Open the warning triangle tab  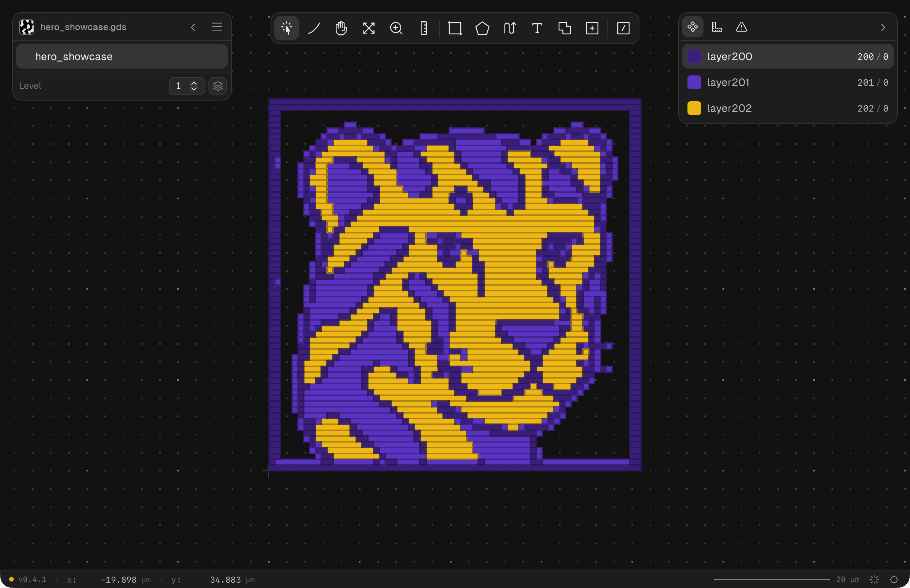tap(742, 27)
